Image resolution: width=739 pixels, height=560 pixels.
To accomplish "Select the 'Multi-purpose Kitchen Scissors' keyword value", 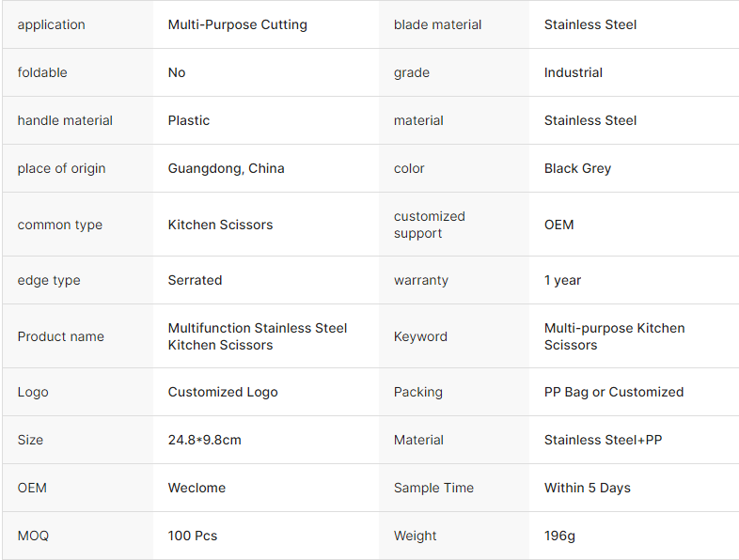I will click(614, 336).
